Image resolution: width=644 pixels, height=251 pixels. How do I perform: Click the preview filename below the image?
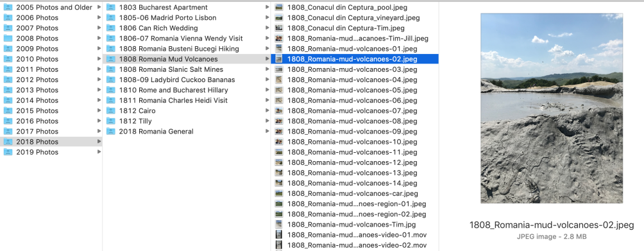coord(552,225)
